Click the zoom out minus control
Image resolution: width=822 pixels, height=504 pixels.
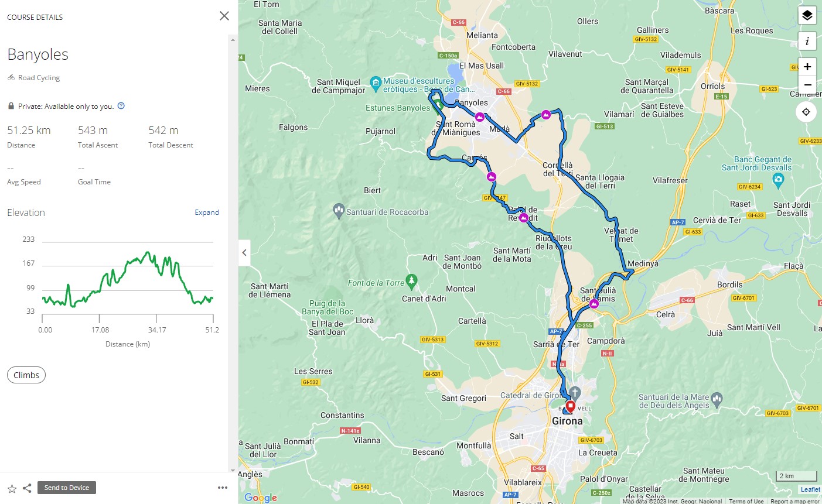point(807,85)
